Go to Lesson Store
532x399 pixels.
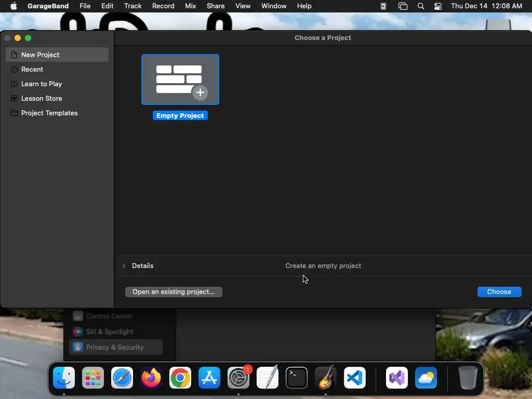[x=57, y=98]
